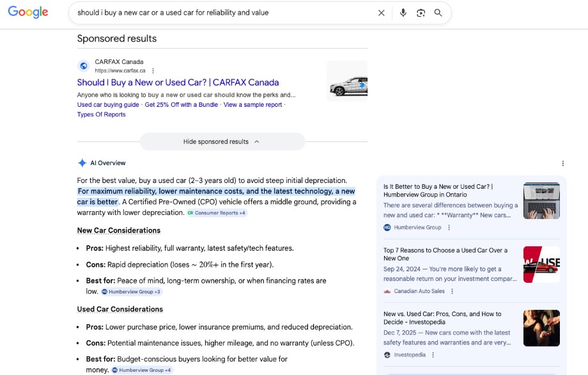Click the Sponsored results heading
Image resolution: width=588 pixels, height=375 pixels.
point(116,38)
